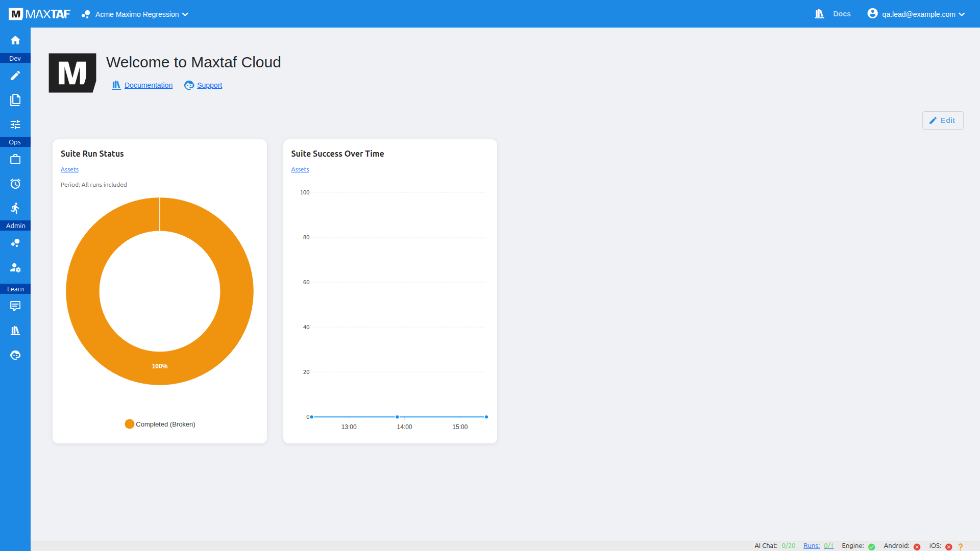Screen dimensions: 980x551
Task: Select the Dev section label in sidebar
Action: [15, 58]
